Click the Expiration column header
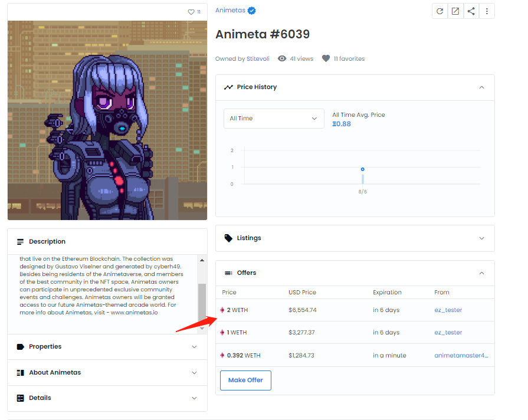Image resolution: width=528 pixels, height=420 pixels. click(x=387, y=293)
